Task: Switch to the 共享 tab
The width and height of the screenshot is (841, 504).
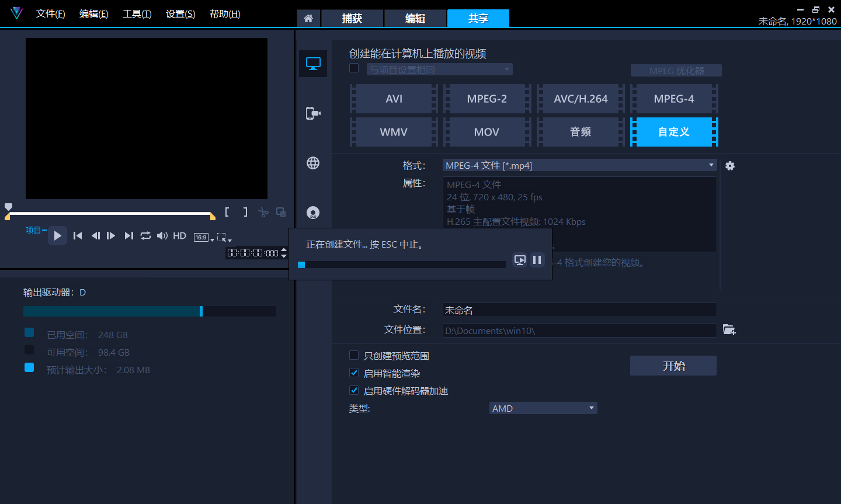Action: click(478, 18)
